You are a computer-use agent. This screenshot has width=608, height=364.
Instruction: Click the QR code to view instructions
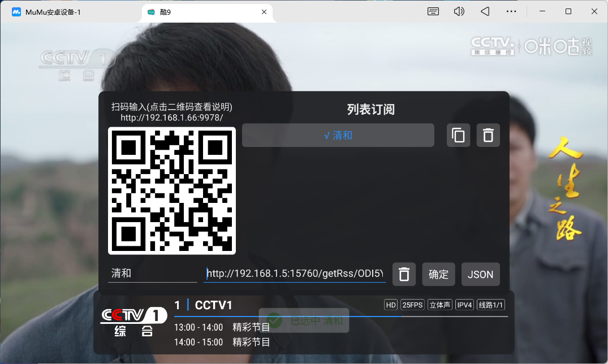click(172, 190)
